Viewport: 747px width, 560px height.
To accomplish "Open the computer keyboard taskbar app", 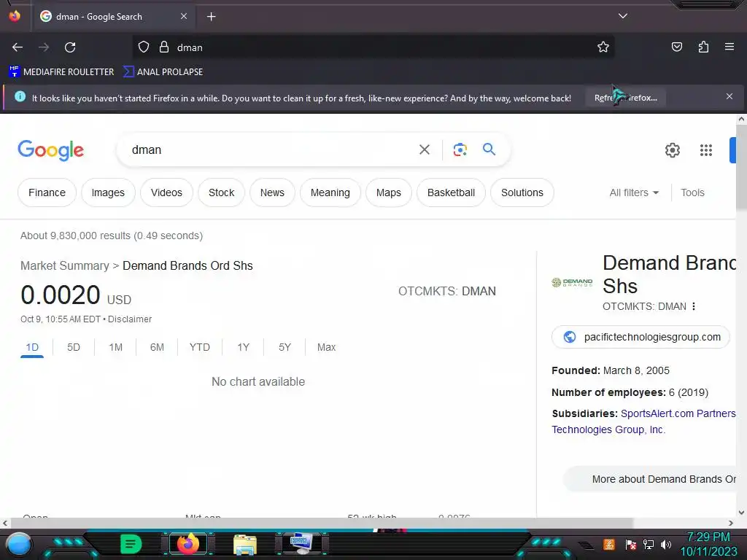I will click(301, 544).
